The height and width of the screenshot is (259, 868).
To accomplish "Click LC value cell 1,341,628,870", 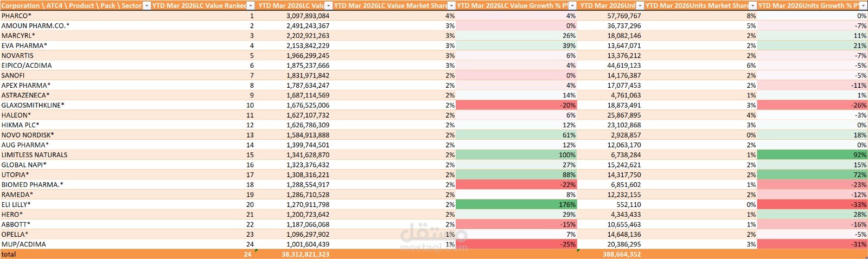I will coord(308,154).
